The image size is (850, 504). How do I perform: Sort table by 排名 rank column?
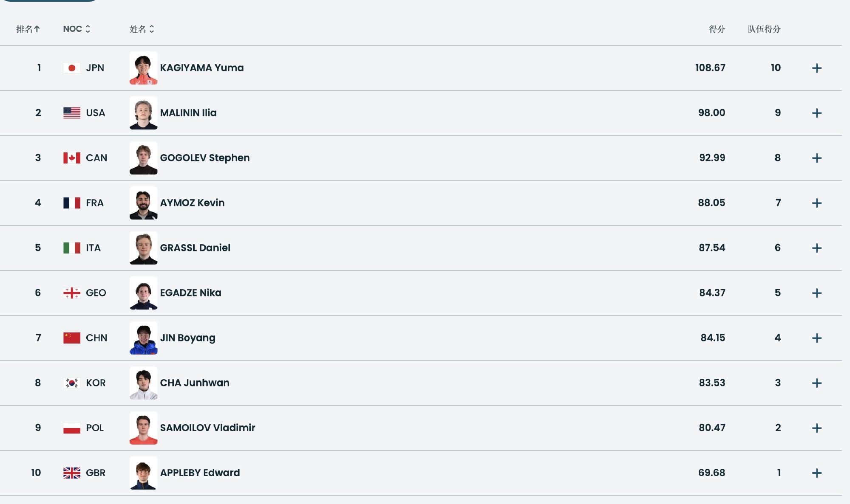coord(28,29)
